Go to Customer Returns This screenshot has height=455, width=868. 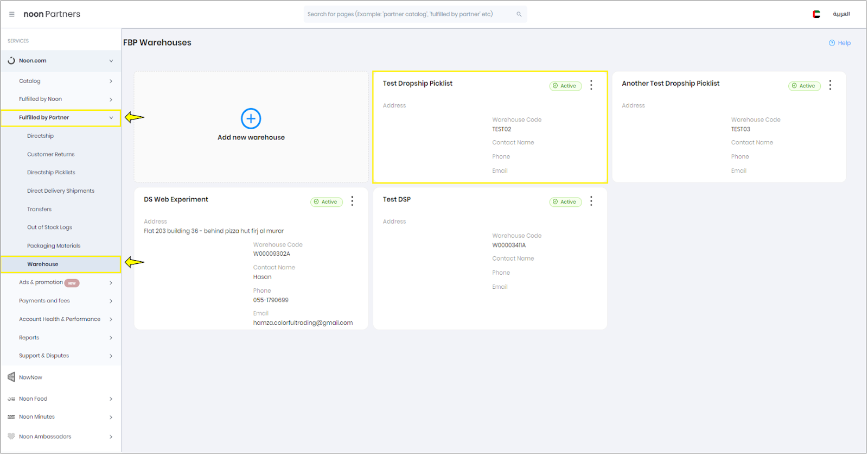tap(51, 155)
